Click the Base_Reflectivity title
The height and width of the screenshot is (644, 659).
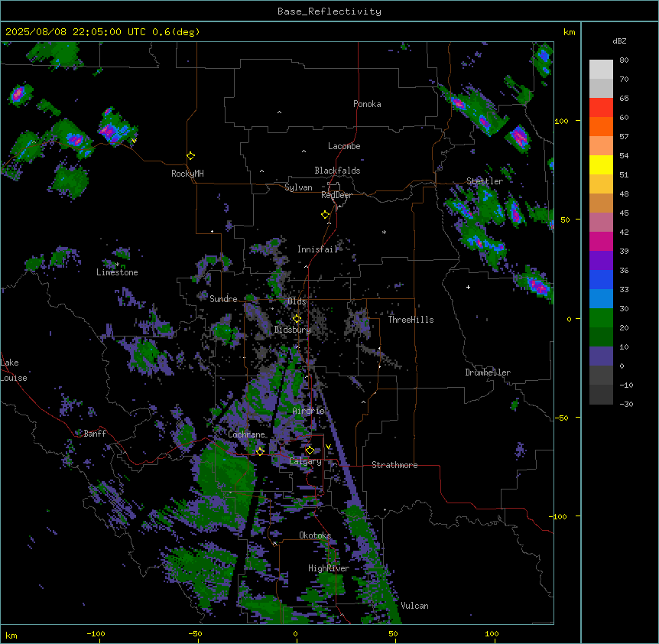(x=329, y=11)
